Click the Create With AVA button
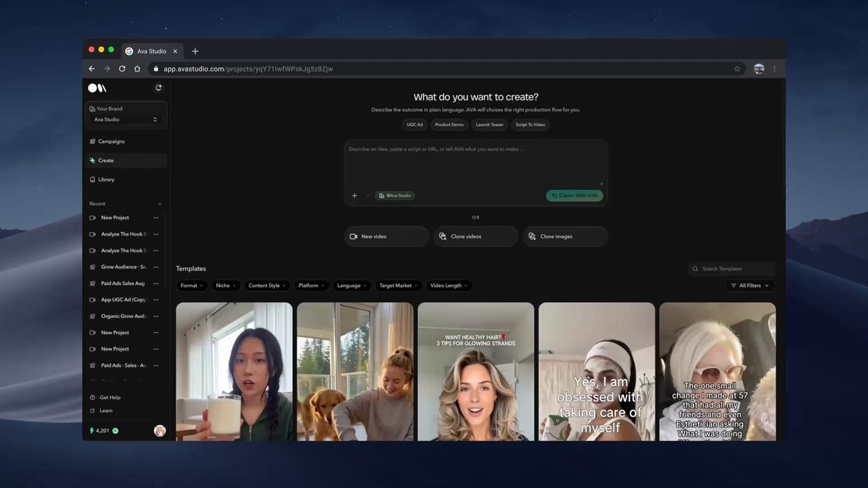868x488 pixels. click(x=574, y=195)
